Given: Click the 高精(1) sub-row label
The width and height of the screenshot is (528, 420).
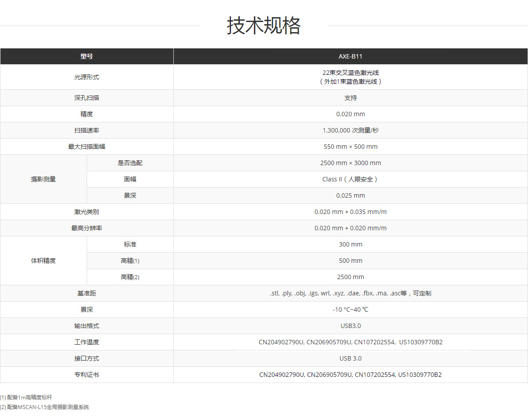Looking at the screenshot, I should (x=130, y=261).
